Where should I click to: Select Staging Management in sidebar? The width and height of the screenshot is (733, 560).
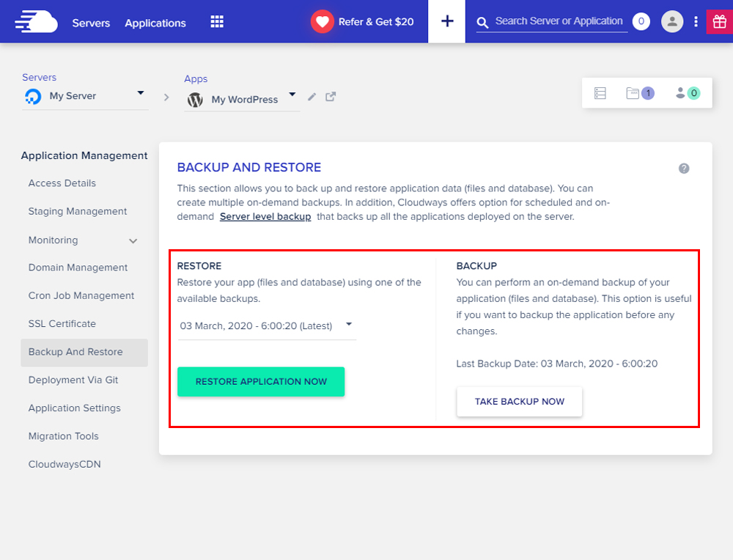pyautogui.click(x=78, y=211)
